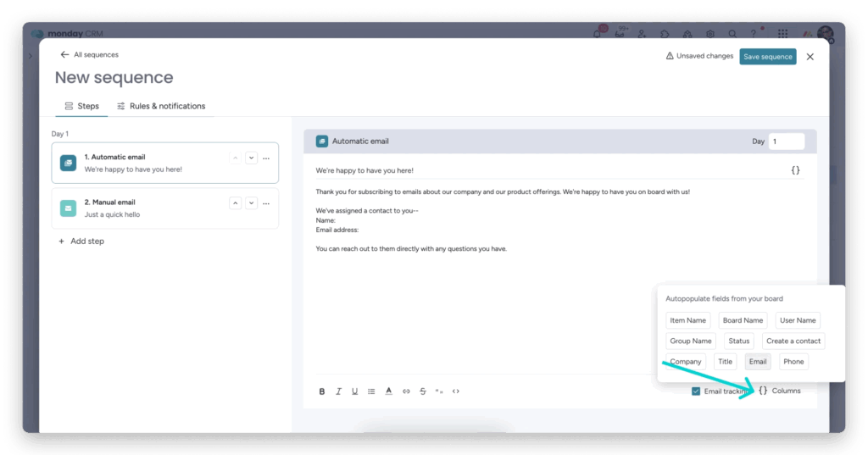Add a new step to the sequence
Screen dimensions: 868x455
tap(81, 241)
